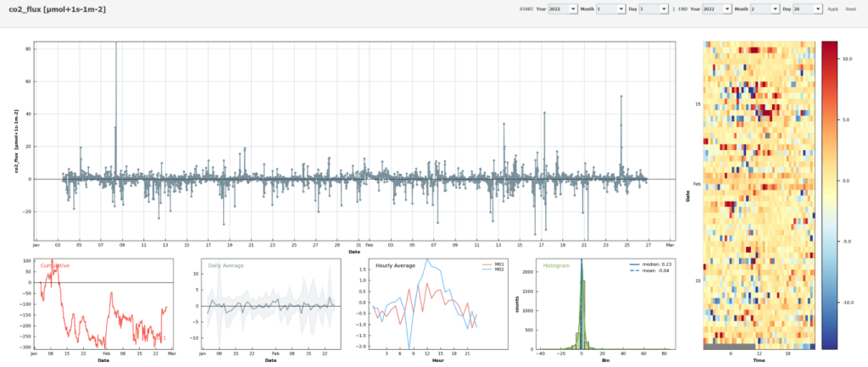Click the Cumulative chart title
868x367 pixels.
click(55, 265)
